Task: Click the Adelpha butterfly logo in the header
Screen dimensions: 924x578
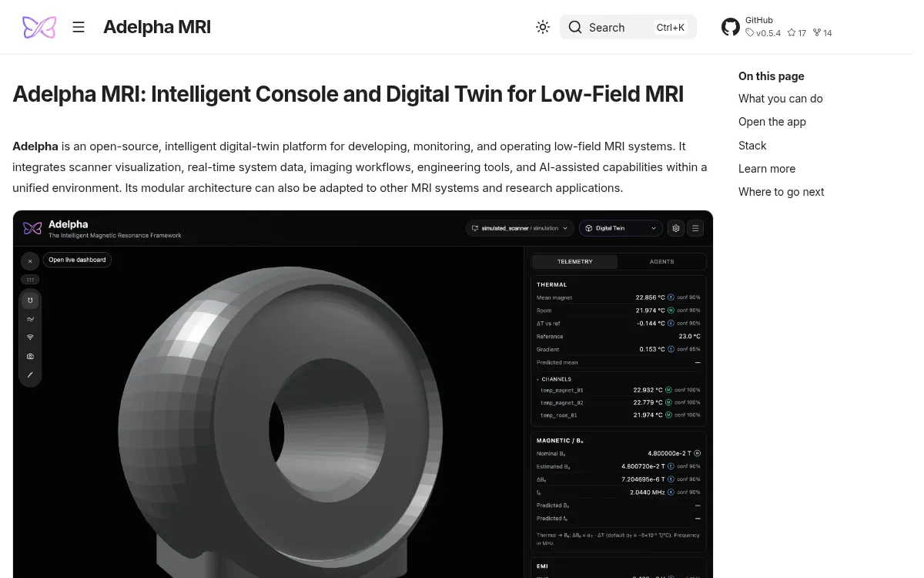Action: tap(39, 27)
